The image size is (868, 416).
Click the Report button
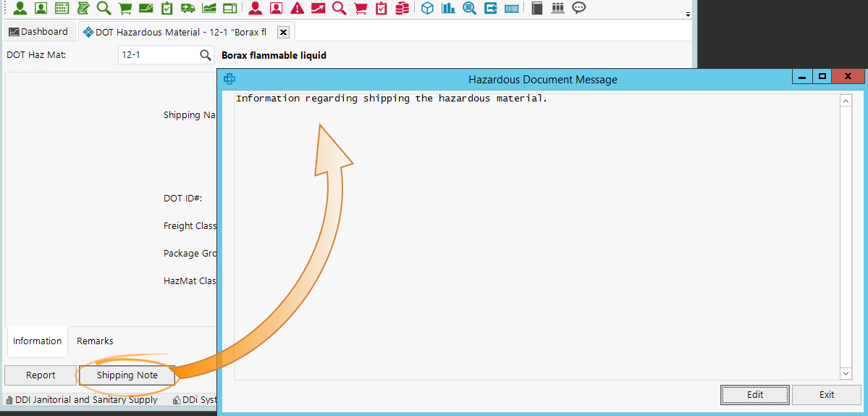(x=41, y=375)
